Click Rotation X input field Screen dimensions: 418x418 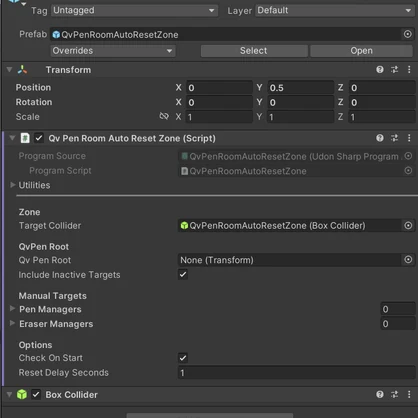[219, 102]
